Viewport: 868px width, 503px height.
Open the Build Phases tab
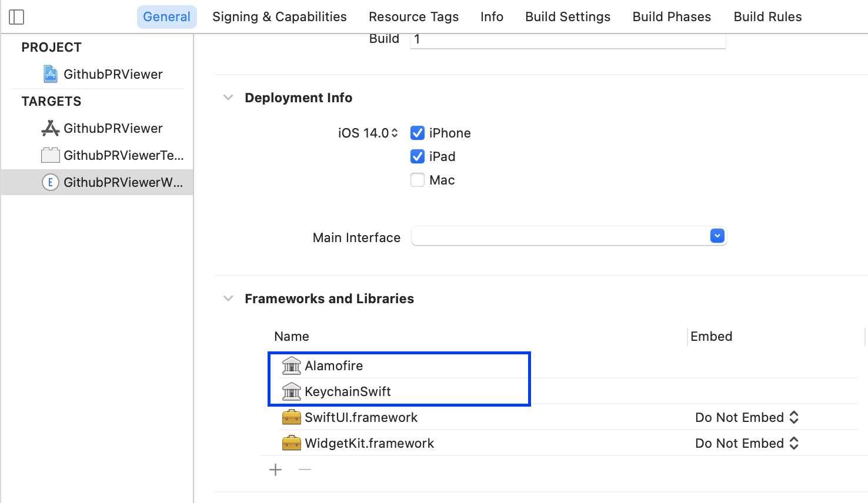tap(672, 17)
